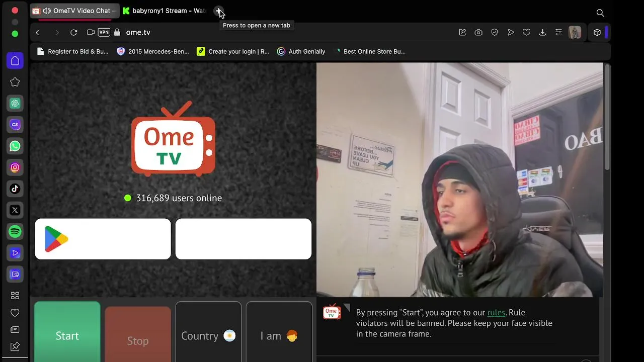Open the extensions cube icon
The height and width of the screenshot is (362, 644).
pos(597,32)
